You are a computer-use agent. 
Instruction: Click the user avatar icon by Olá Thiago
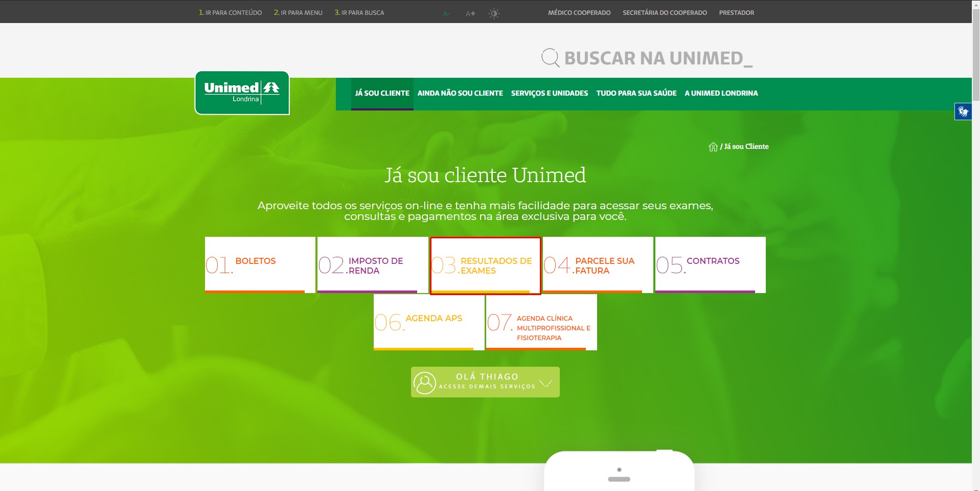tap(425, 382)
